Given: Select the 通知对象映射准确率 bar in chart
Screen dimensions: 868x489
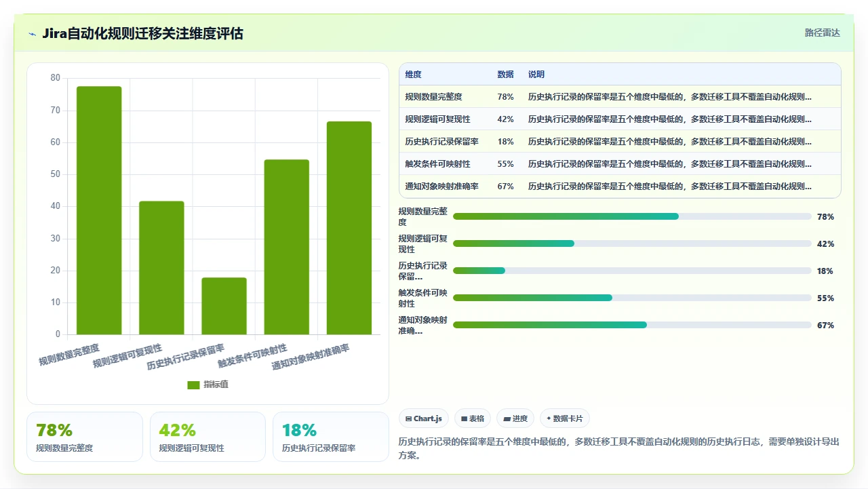Looking at the screenshot, I should point(349,228).
